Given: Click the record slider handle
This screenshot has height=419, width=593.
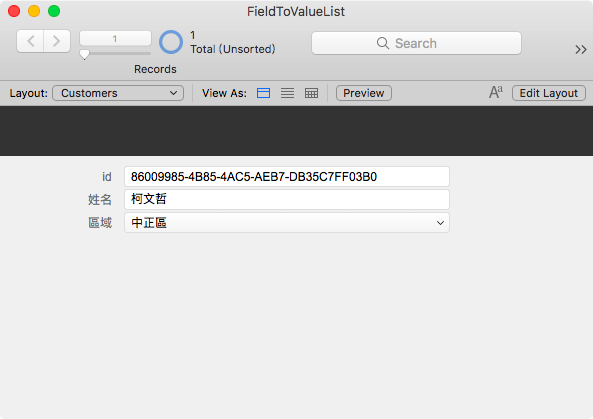Looking at the screenshot, I should click(84, 54).
